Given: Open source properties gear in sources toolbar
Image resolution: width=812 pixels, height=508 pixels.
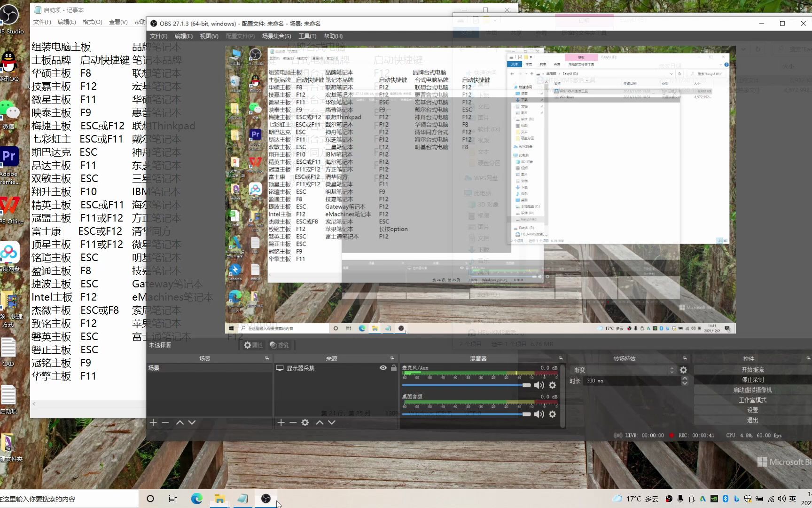Looking at the screenshot, I should [x=305, y=422].
